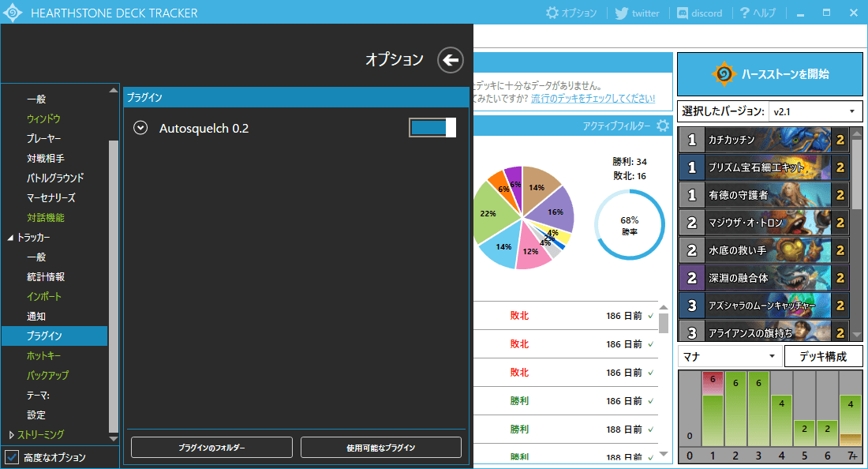The height and width of the screenshot is (469, 868).
Task: Click the Hearthstone swirl icon on start button
Action: [724, 73]
